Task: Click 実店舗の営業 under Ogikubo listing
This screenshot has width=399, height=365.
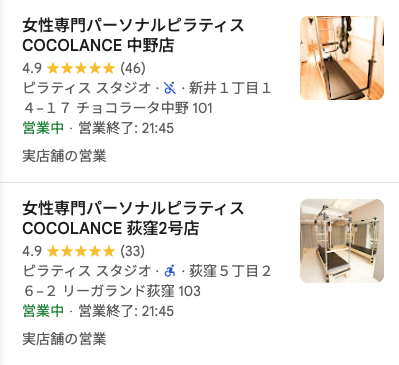Action: (x=64, y=339)
